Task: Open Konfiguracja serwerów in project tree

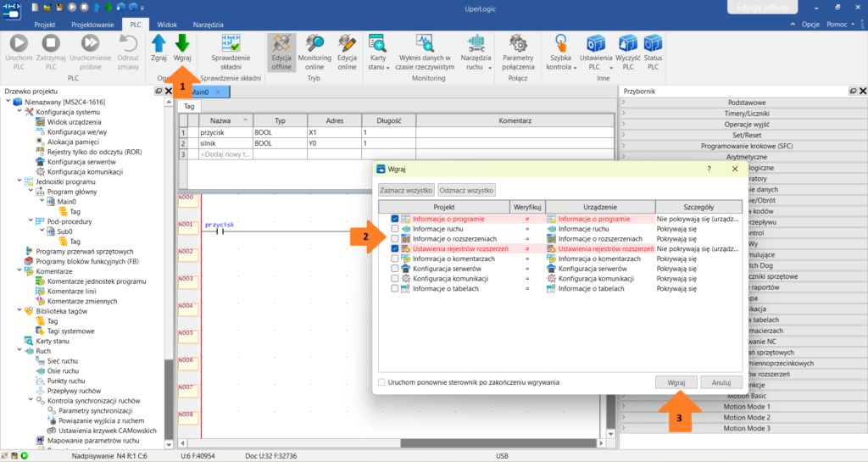Action: point(81,162)
